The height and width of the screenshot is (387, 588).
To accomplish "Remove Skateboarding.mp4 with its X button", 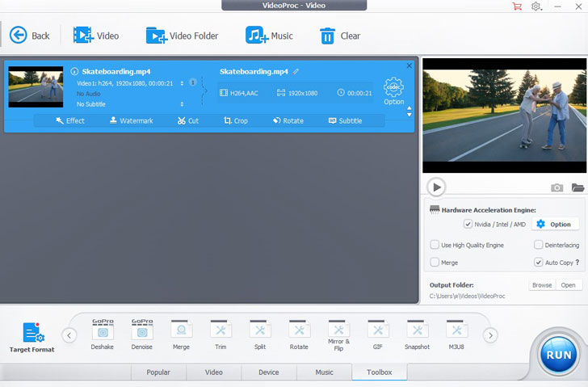I will coord(409,65).
